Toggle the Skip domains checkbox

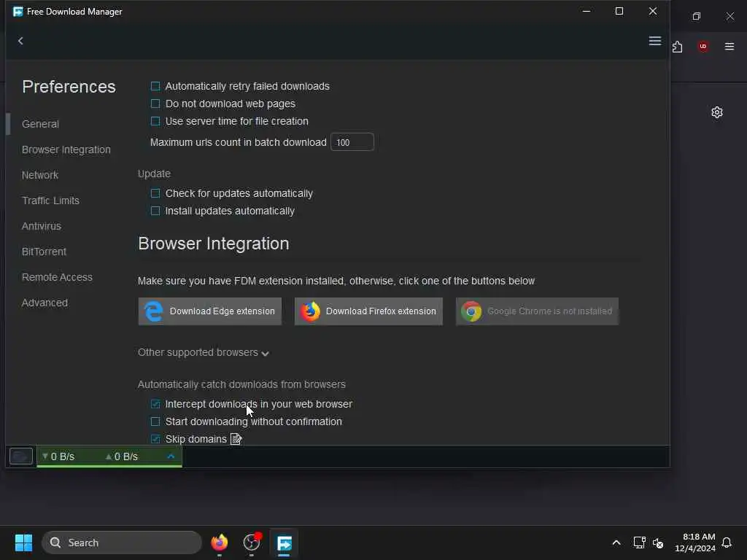point(155,438)
